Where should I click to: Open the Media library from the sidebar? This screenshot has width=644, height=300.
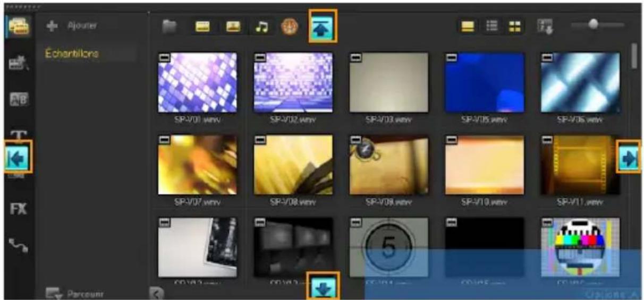pos(19,27)
